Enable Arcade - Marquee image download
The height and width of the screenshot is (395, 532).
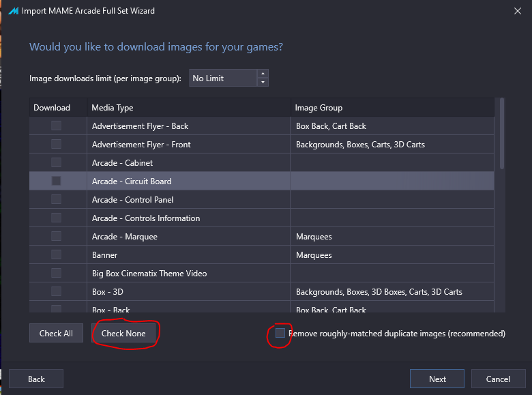coord(57,236)
